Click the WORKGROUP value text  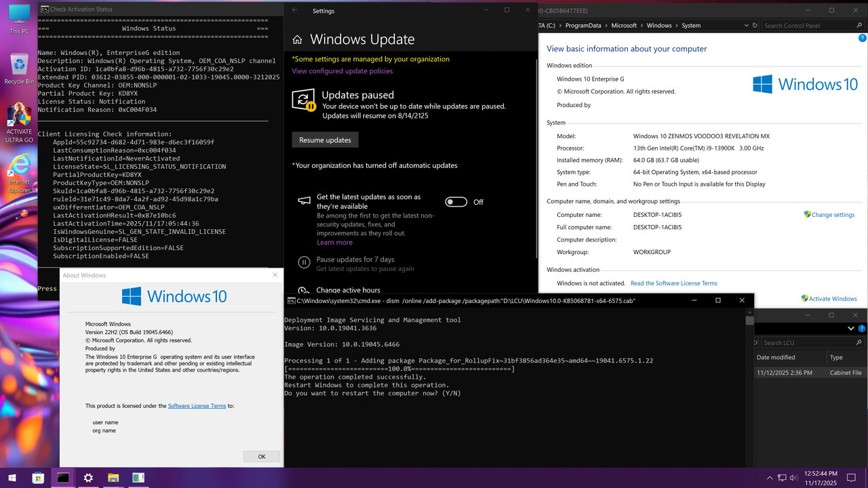coord(652,252)
